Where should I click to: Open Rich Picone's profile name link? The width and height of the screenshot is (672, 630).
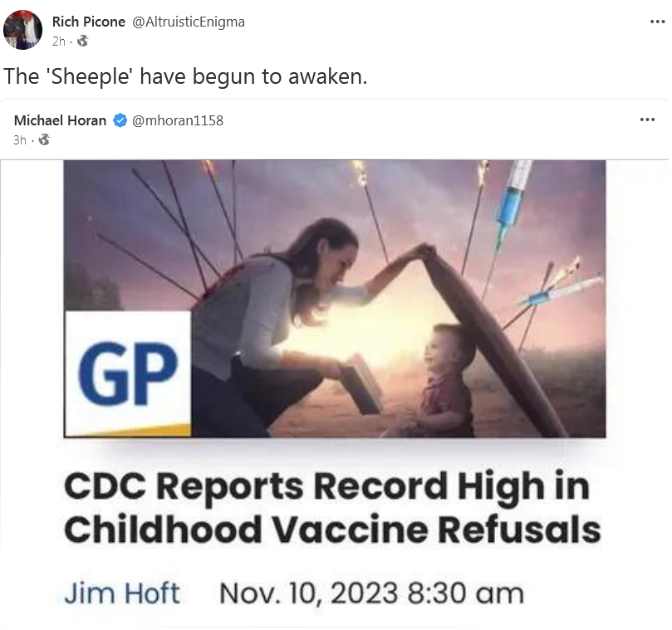pyautogui.click(x=89, y=22)
